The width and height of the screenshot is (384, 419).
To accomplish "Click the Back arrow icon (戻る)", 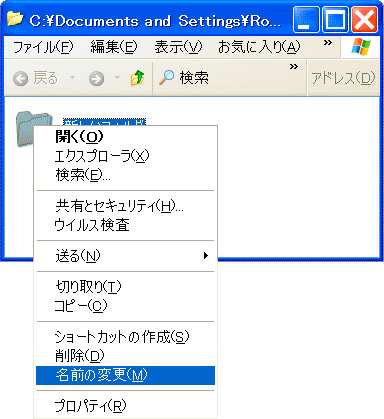I will tap(20, 79).
